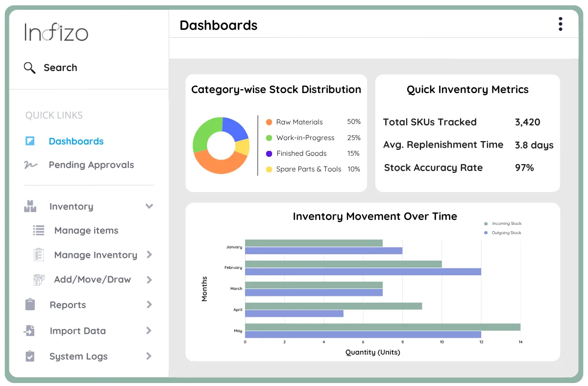Click the Manage items list icon
Viewport: 588px width, 386px height.
tap(38, 230)
